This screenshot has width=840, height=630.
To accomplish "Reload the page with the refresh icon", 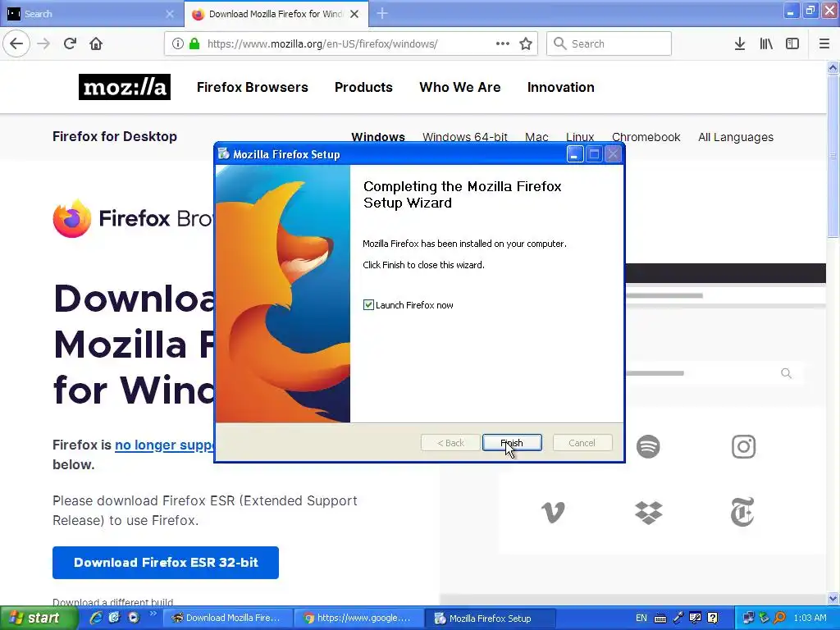I will point(70,43).
